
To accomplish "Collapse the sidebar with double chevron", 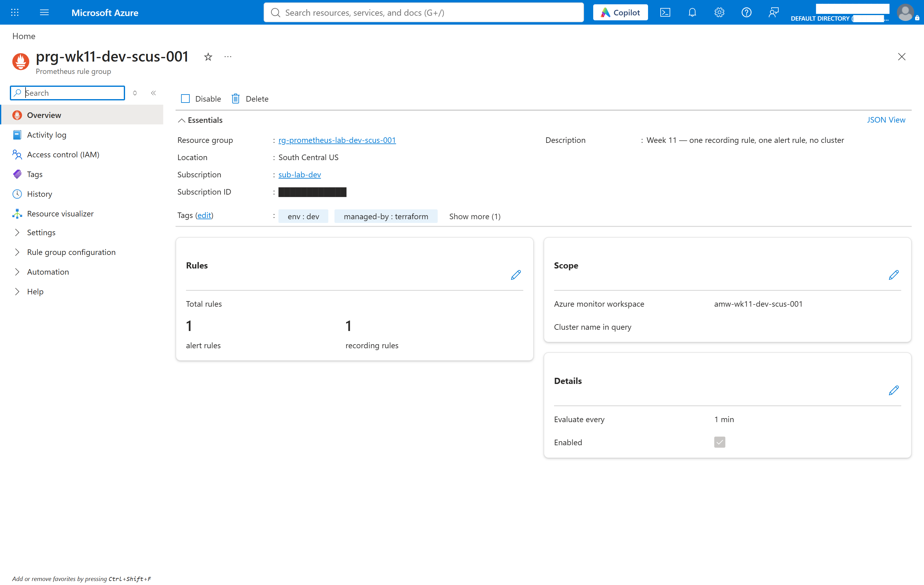I will (153, 93).
